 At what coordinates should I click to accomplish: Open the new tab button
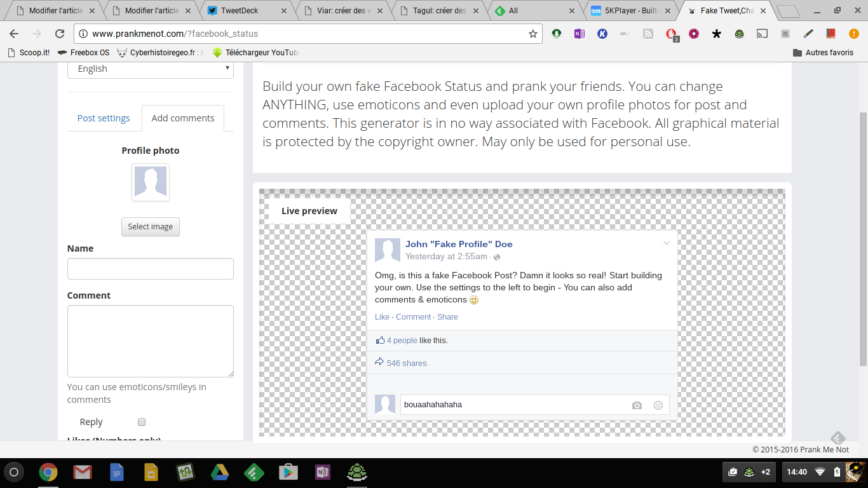click(x=788, y=11)
